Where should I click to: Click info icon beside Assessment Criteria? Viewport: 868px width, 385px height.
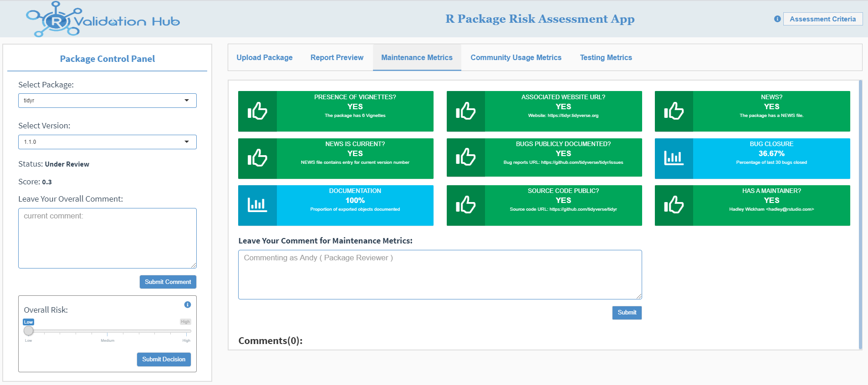pyautogui.click(x=777, y=19)
